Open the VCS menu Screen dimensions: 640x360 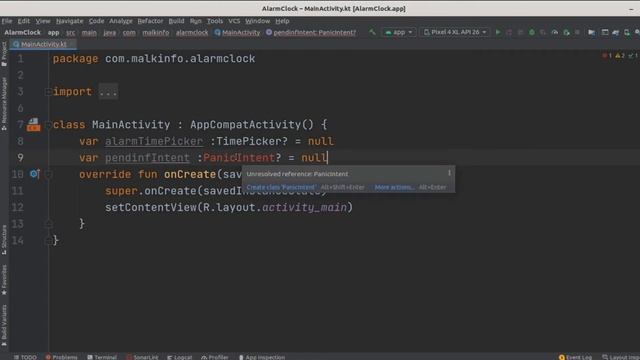pos(234,21)
